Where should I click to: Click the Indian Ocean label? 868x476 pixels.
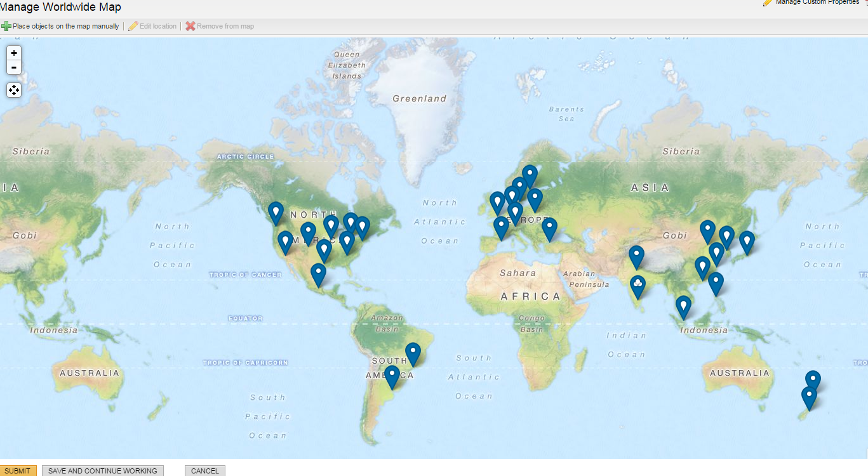(627, 345)
